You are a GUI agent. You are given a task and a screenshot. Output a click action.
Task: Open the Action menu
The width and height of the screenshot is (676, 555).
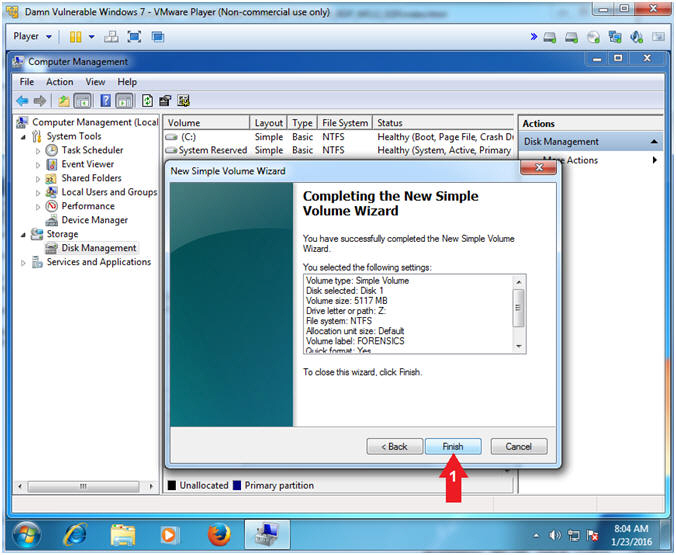[59, 82]
